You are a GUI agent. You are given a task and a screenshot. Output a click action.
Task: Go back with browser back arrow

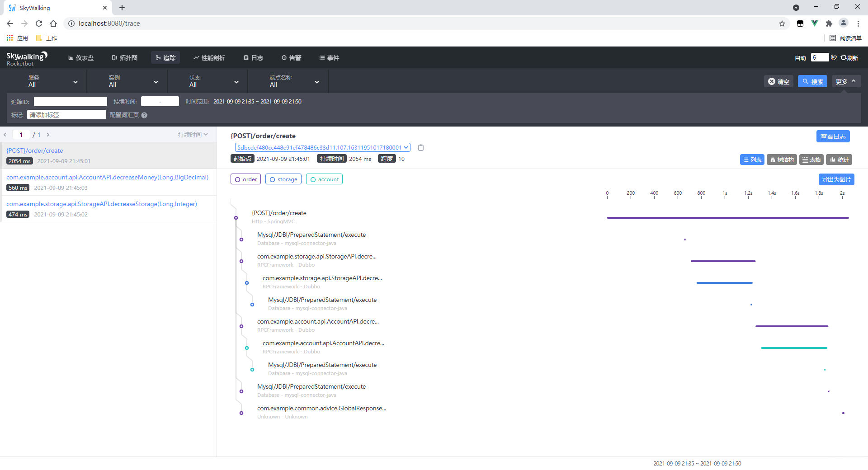coord(10,23)
